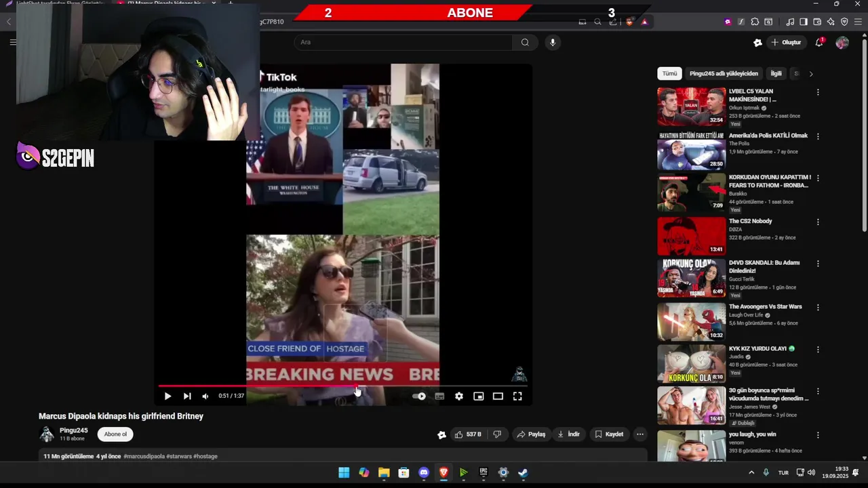The width and height of the screenshot is (868, 488).
Task: Click the #marcusdipaola hashtag
Action: pos(144,456)
